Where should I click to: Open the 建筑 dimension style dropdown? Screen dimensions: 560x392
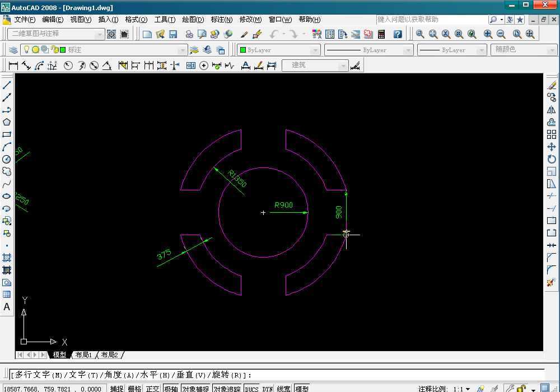[x=315, y=66]
